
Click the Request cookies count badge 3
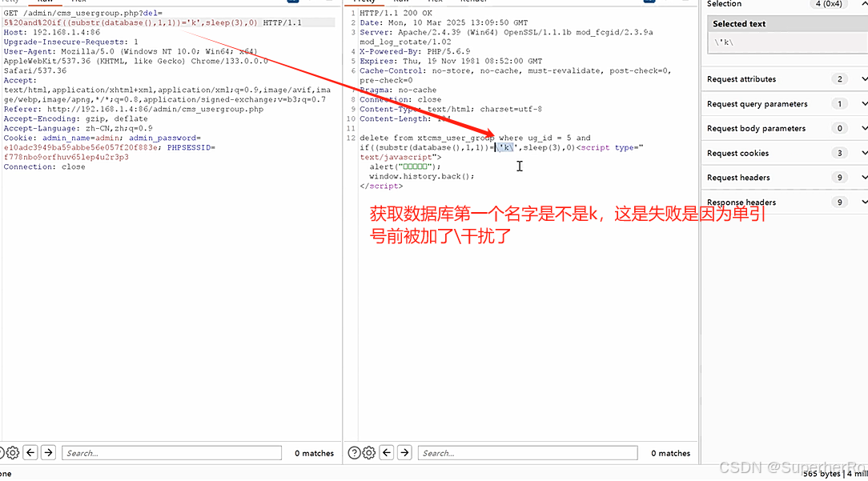pyautogui.click(x=840, y=153)
